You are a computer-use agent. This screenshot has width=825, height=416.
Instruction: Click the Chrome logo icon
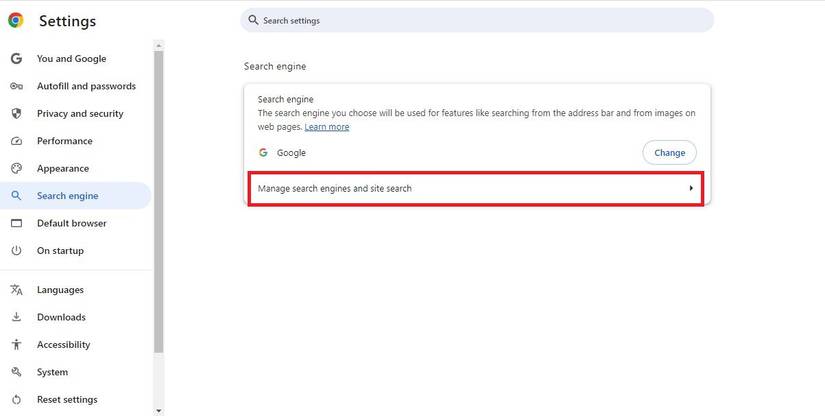coord(16,20)
